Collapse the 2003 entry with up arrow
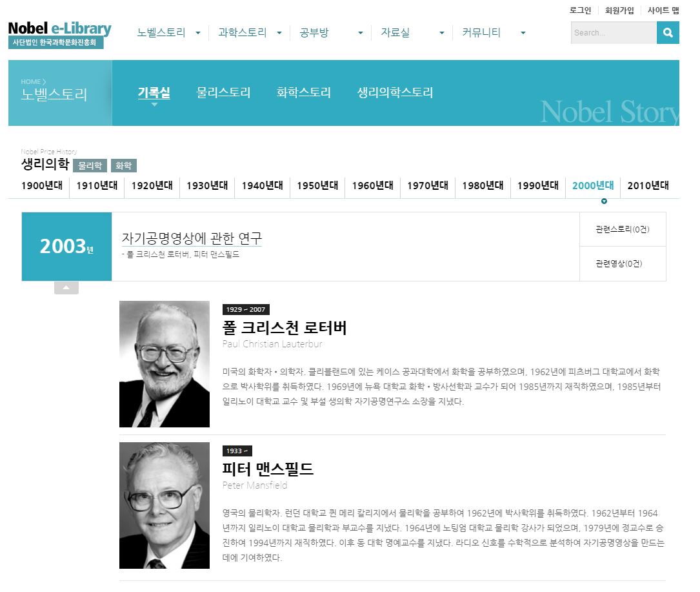Screen dimensions: 700x592 point(66,288)
